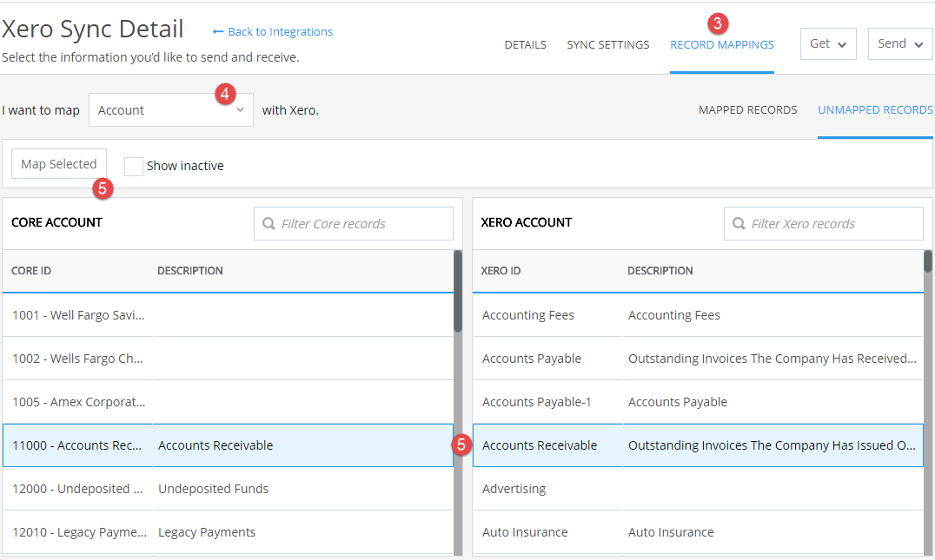This screenshot has width=935, height=560.
Task: Select core row 1005 - Amex Corporat...
Action: tap(228, 402)
